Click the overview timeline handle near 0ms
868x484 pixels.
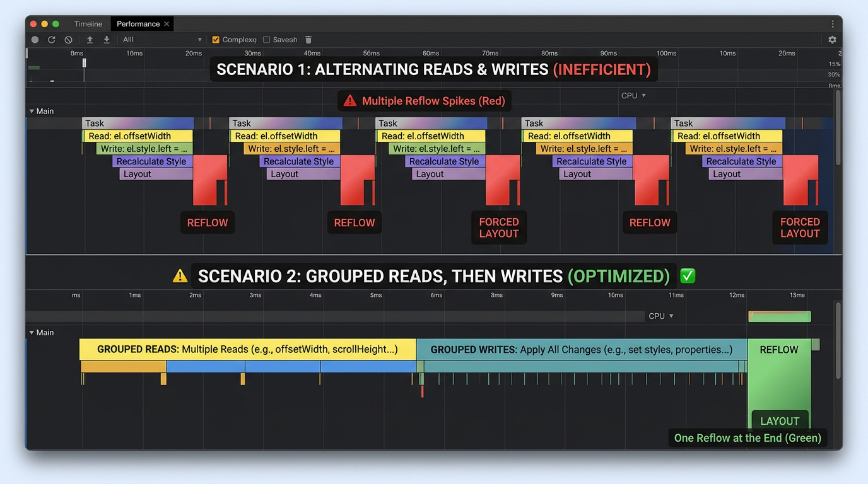click(84, 62)
